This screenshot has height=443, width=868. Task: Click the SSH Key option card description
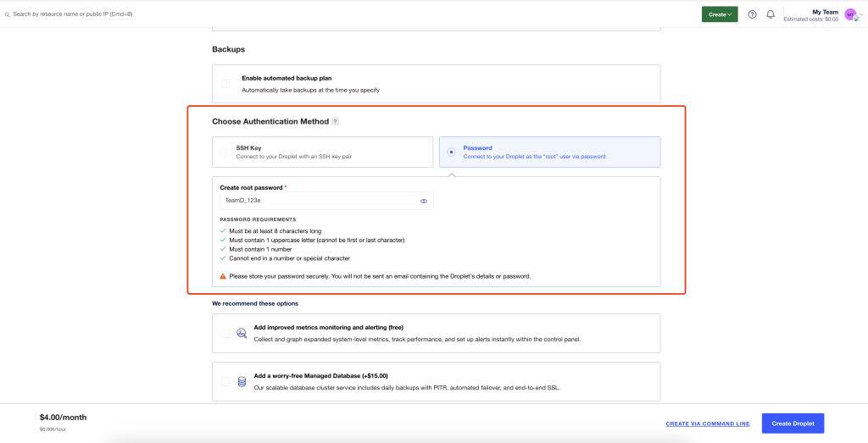pos(294,157)
